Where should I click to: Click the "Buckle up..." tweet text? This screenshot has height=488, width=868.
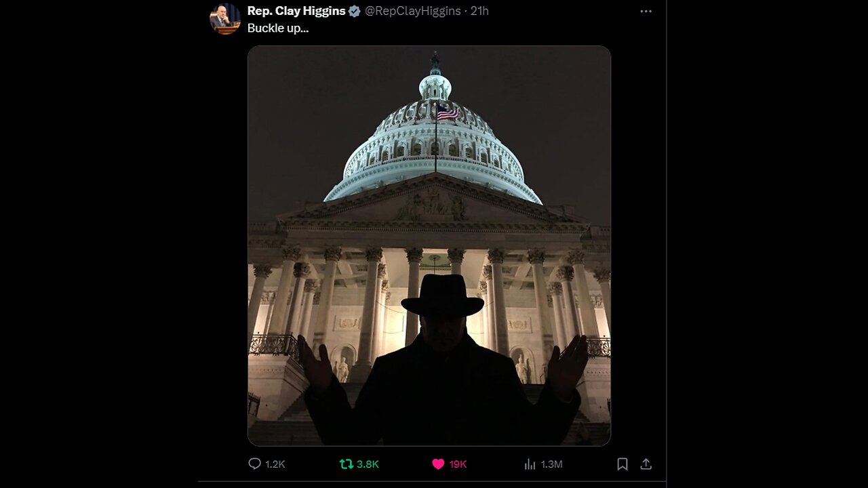(278, 28)
